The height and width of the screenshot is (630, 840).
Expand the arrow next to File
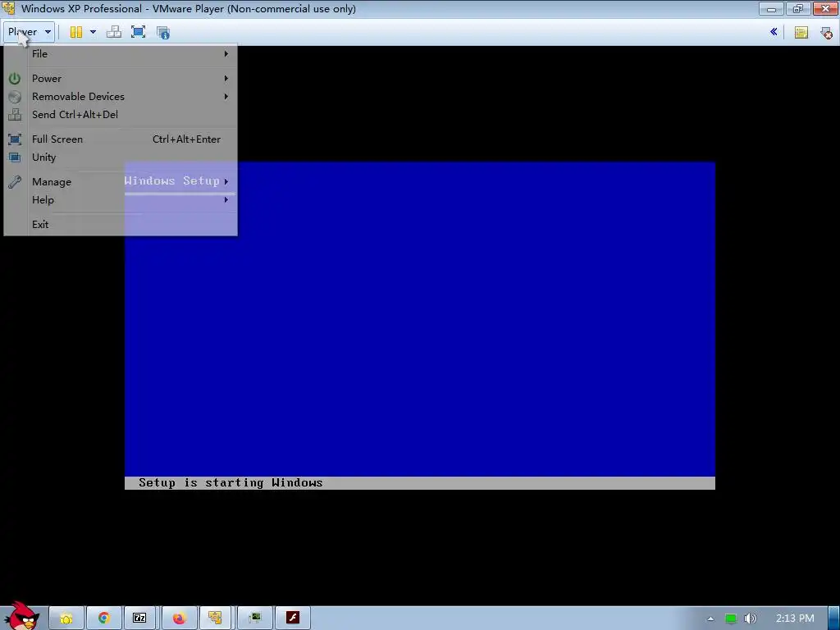click(x=226, y=53)
